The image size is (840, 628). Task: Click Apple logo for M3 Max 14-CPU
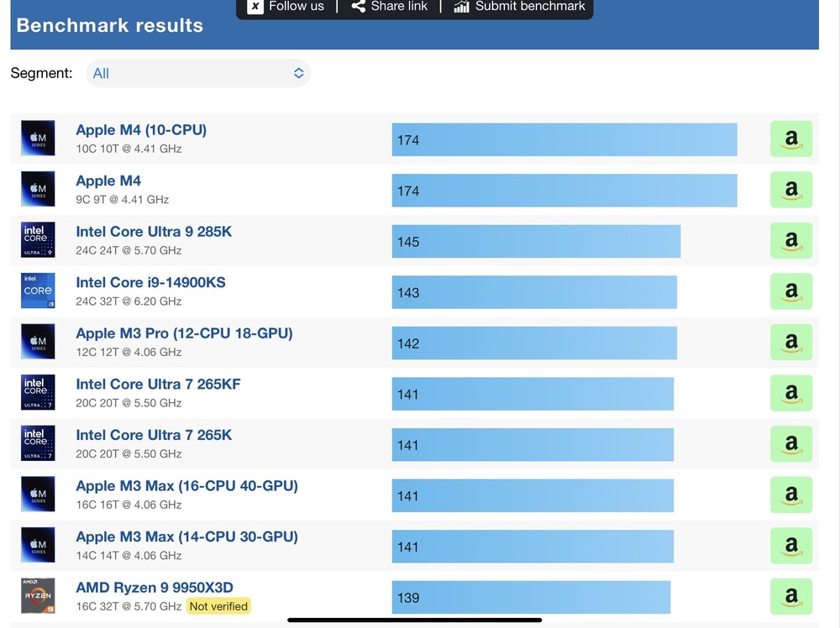[x=38, y=545]
